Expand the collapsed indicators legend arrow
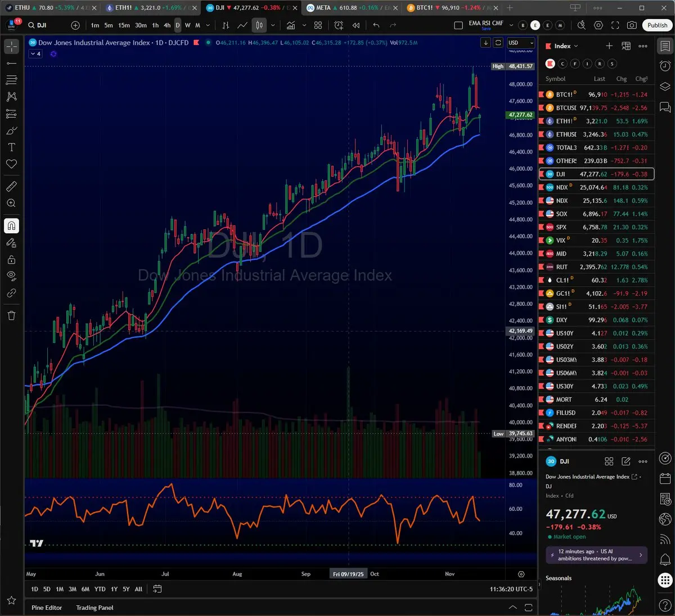 (x=35, y=54)
